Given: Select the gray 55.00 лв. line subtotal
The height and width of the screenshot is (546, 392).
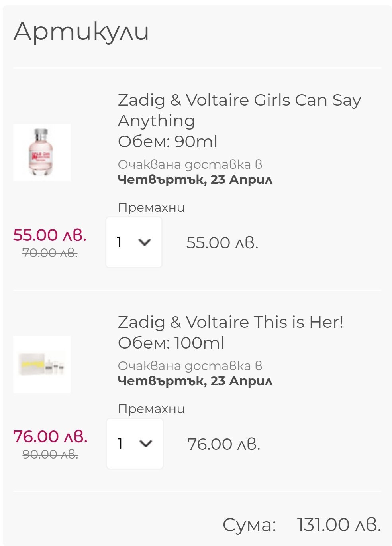Looking at the screenshot, I should [222, 242].
